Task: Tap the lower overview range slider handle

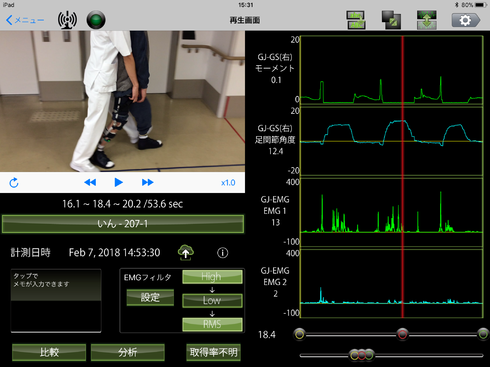Action: tap(362, 355)
